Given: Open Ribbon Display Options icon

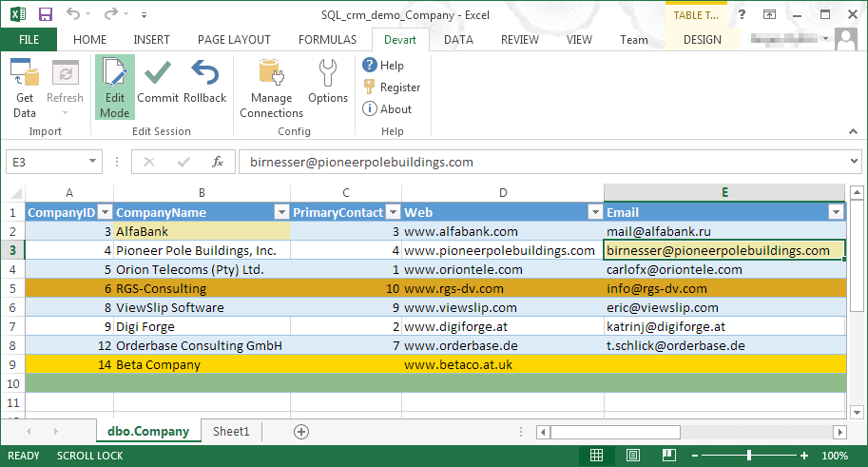Looking at the screenshot, I should pos(769,15).
